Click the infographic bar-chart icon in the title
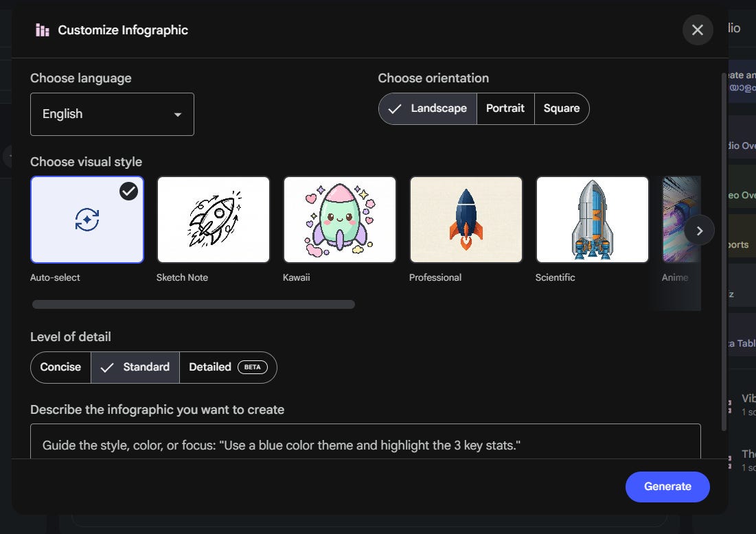756x534 pixels. point(43,30)
